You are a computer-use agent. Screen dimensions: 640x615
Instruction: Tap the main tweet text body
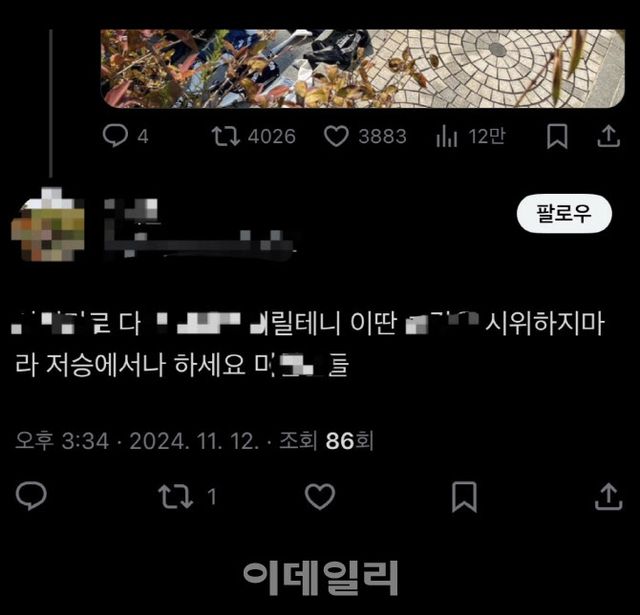click(309, 344)
